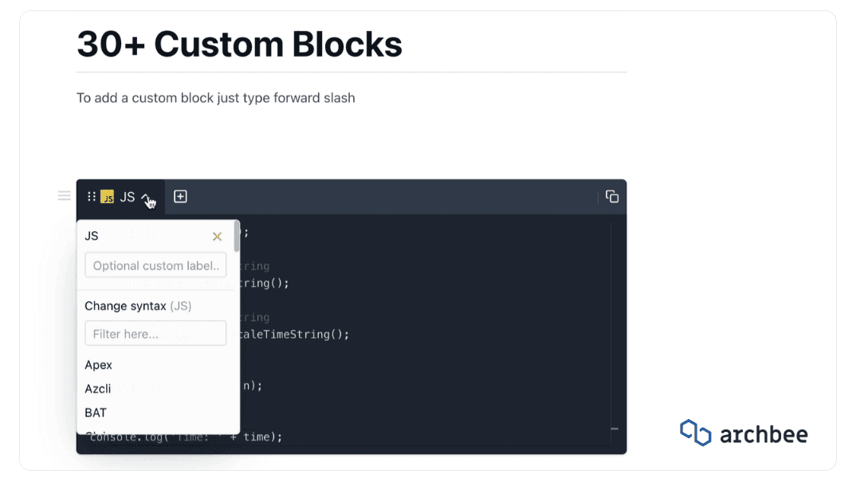The width and height of the screenshot is (868, 494).
Task: Select Azcli in the language list
Action: click(x=97, y=389)
